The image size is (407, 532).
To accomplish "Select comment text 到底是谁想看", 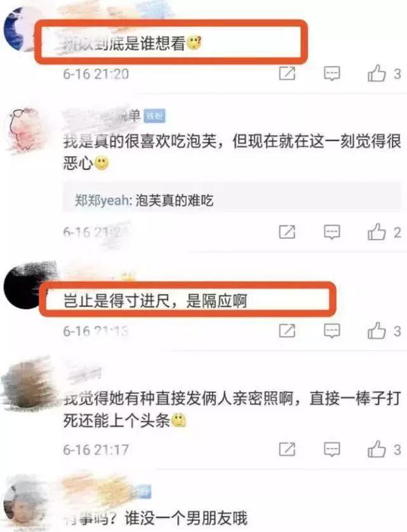I will coord(140,43).
